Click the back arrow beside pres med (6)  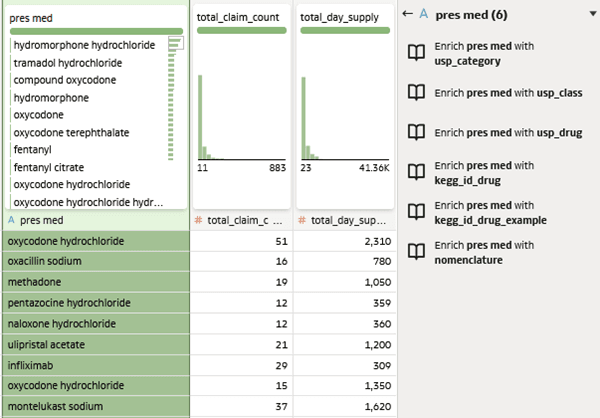click(408, 14)
